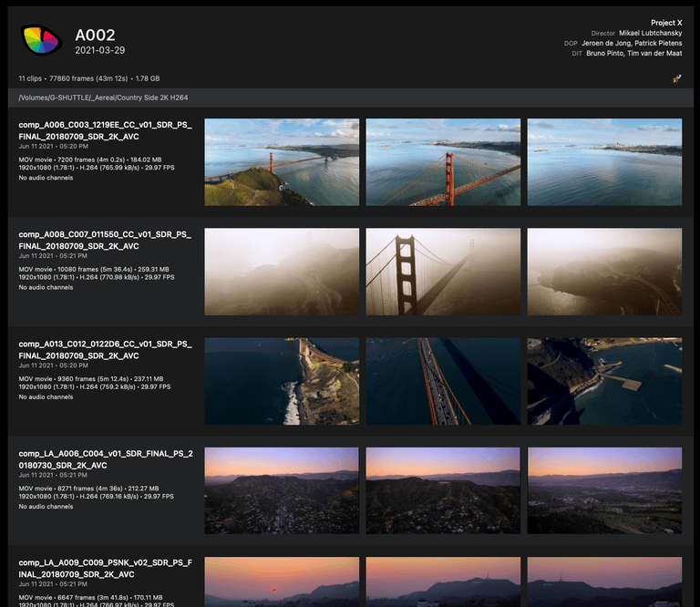The height and width of the screenshot is (607, 700).
Task: Click director name Mikael Lubtchansky
Action: 650,33
